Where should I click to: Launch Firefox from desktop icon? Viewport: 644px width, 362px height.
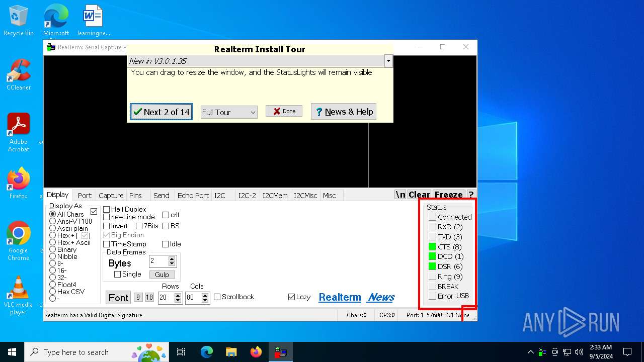(19, 183)
